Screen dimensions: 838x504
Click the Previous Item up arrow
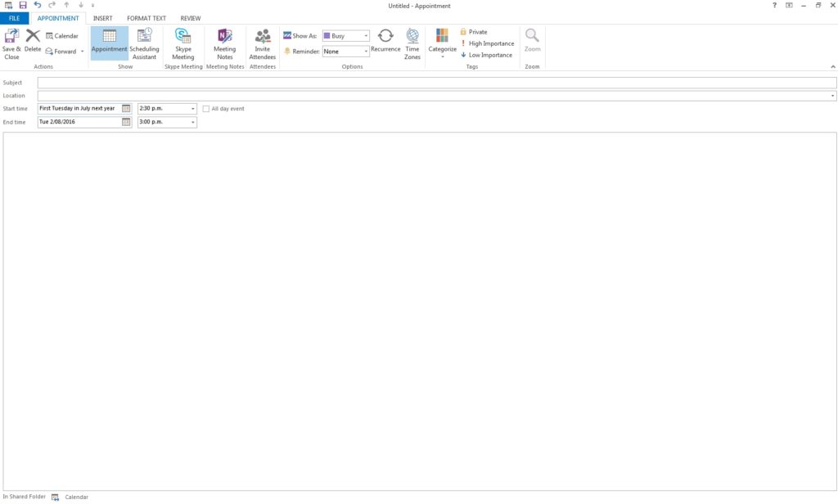pyautogui.click(x=67, y=6)
